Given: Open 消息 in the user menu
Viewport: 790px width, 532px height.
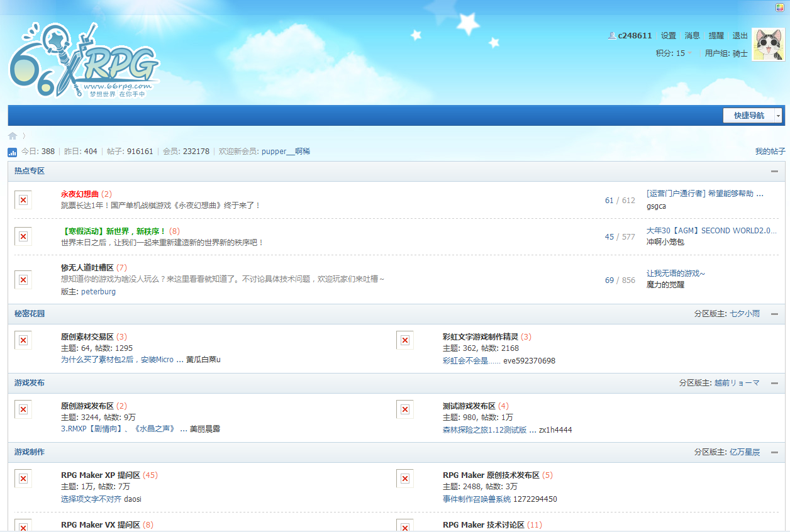Looking at the screenshot, I should (693, 36).
